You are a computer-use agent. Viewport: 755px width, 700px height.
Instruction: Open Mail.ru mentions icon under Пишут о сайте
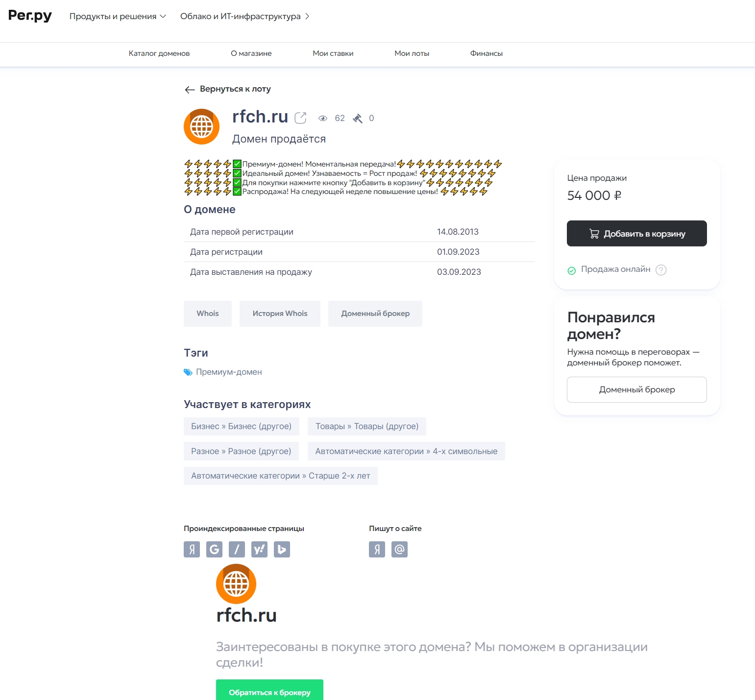click(399, 549)
